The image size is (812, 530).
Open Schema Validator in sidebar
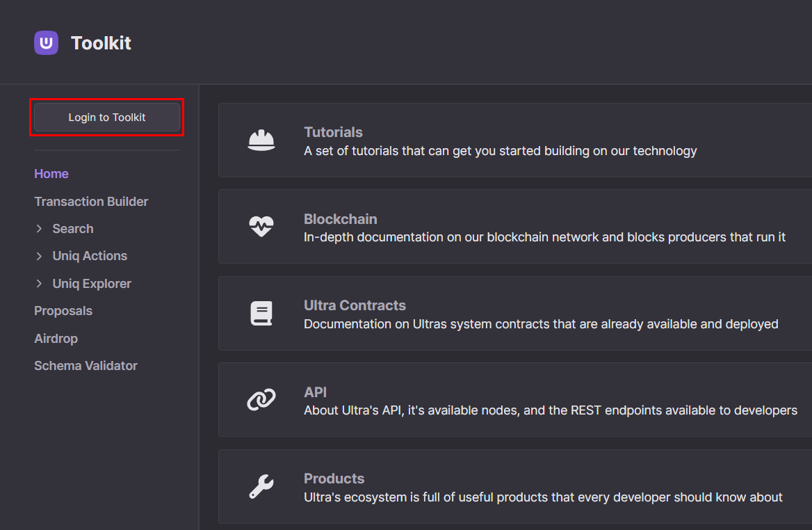pos(86,366)
